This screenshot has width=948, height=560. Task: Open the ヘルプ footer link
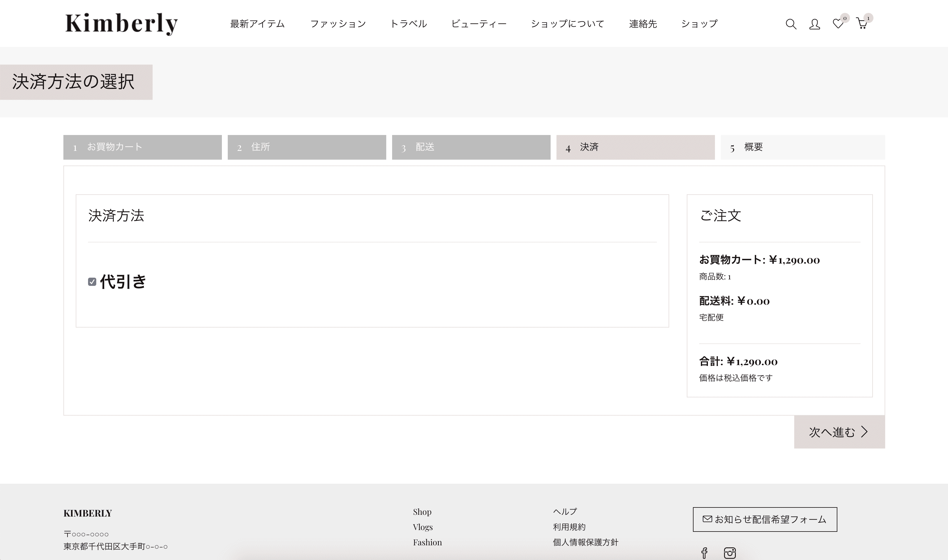(565, 511)
